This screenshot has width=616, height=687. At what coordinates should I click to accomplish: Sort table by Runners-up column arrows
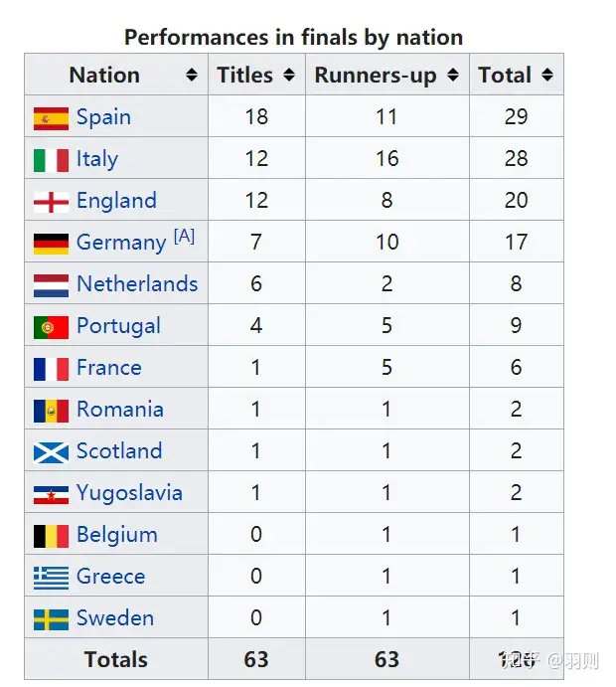[x=453, y=75]
